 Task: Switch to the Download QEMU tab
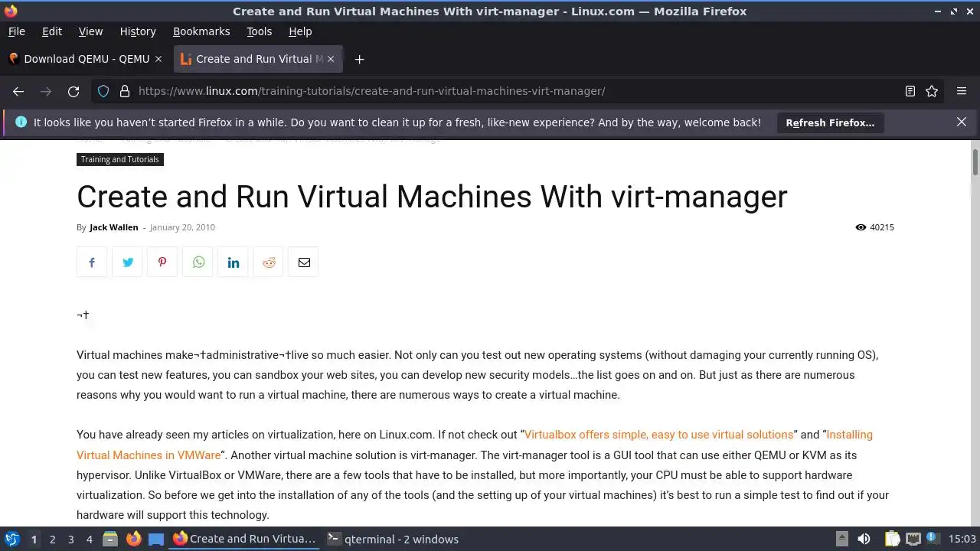click(x=86, y=59)
